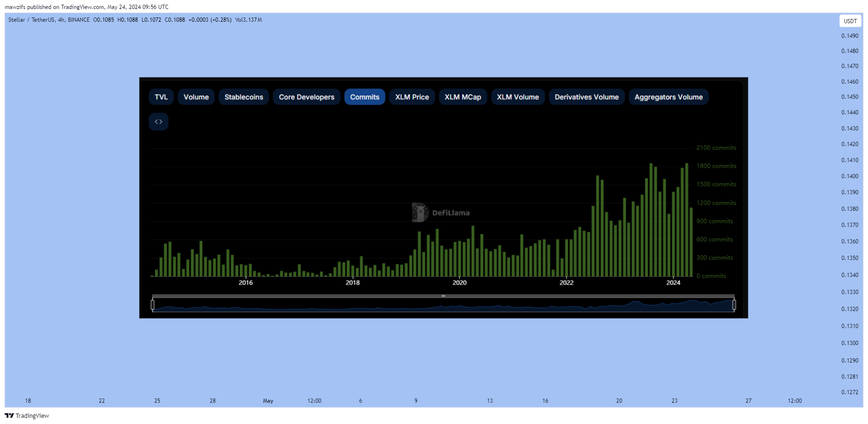868x424 pixels.
Task: Click the 0.1272 price scale value
Action: coord(850,392)
